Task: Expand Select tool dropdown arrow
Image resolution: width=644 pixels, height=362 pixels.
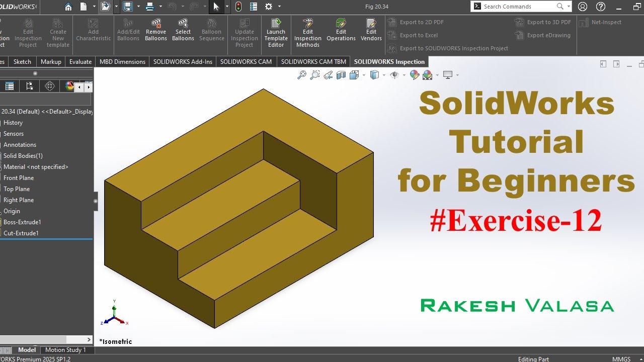Action: (227, 7)
